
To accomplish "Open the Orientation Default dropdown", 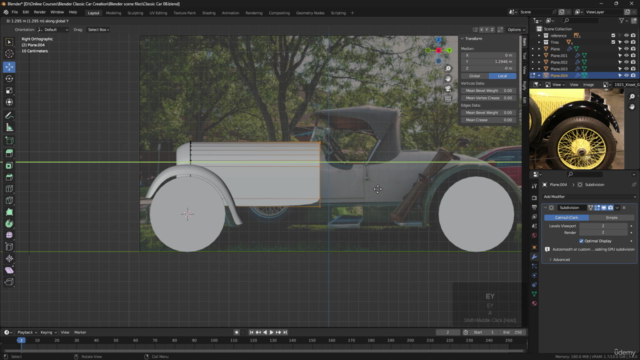I will [53, 30].
